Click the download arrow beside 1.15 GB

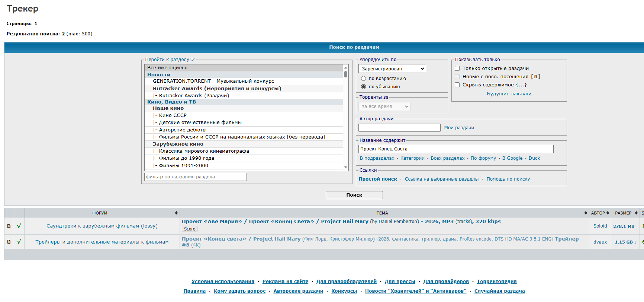click(x=635, y=242)
